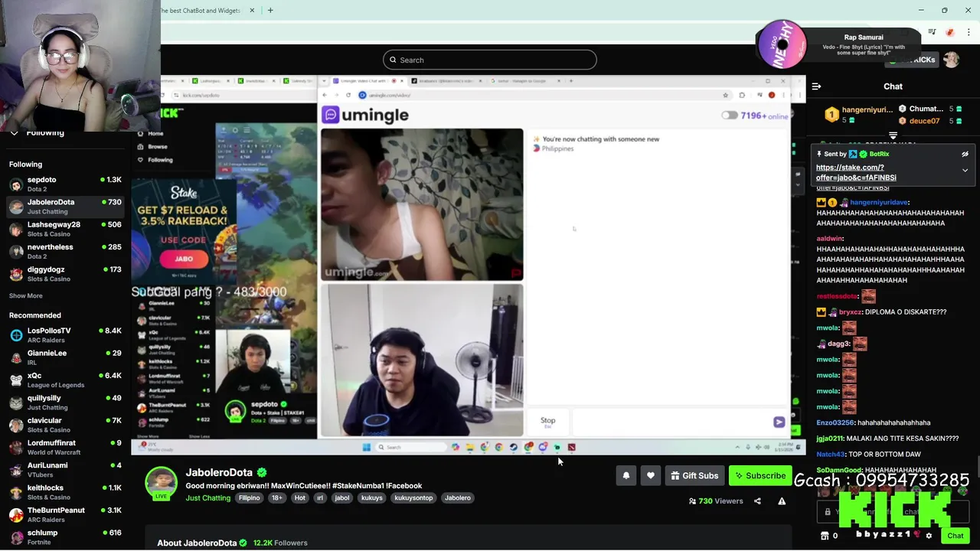Open sepdoto channel in Following list

coord(65,184)
